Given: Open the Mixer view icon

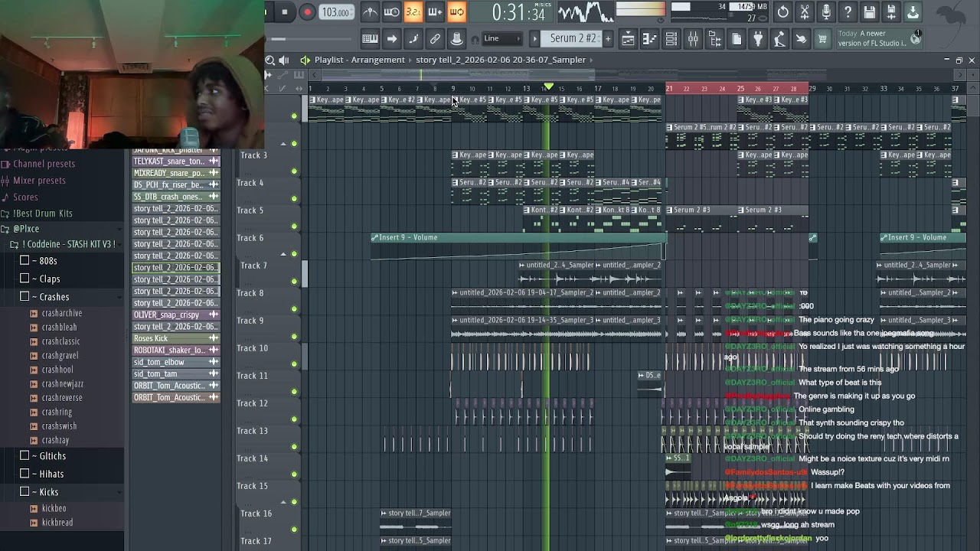Looking at the screenshot, I should [x=693, y=38].
